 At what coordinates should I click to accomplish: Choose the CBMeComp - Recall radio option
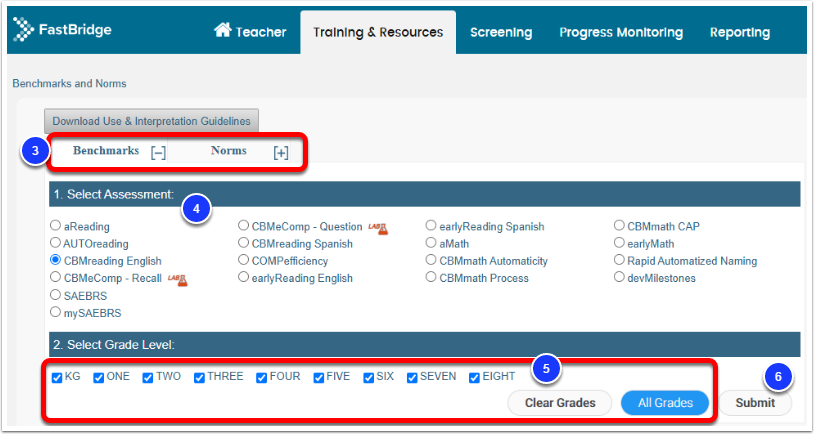pyautogui.click(x=55, y=277)
